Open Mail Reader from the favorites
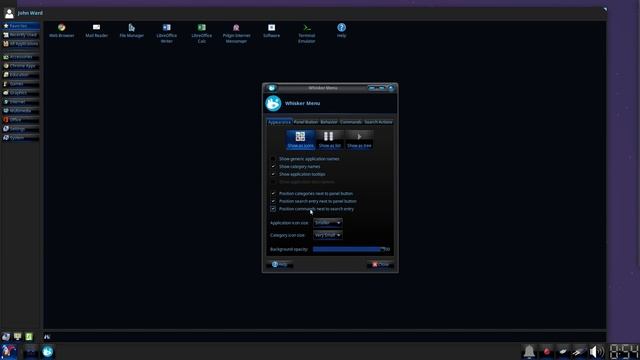Viewport: 640px width, 360px height. [97, 31]
